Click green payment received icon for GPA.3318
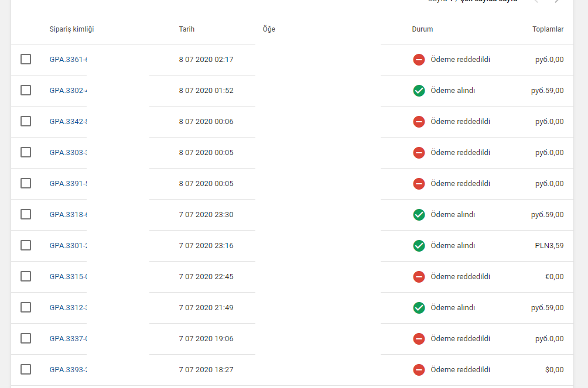588x388 pixels. pyautogui.click(x=419, y=215)
